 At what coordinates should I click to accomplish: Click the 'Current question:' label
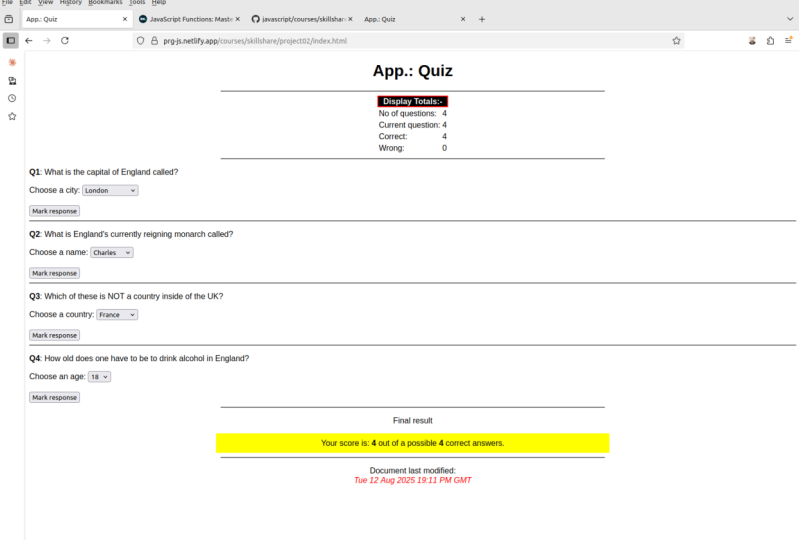point(409,125)
